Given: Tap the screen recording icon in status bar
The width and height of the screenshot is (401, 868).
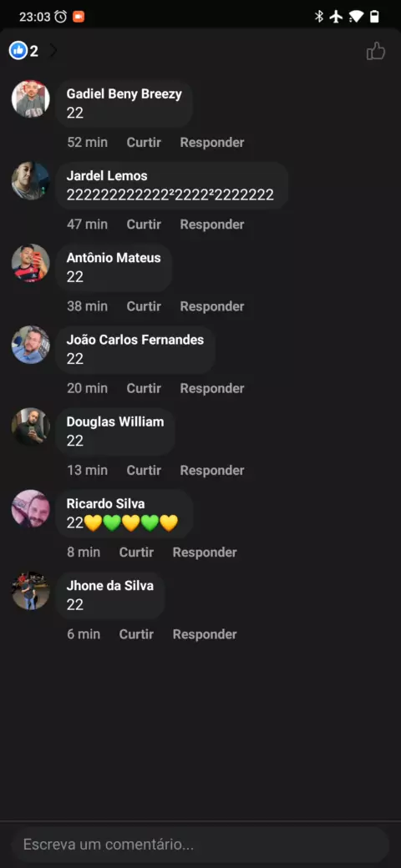Looking at the screenshot, I should (78, 17).
